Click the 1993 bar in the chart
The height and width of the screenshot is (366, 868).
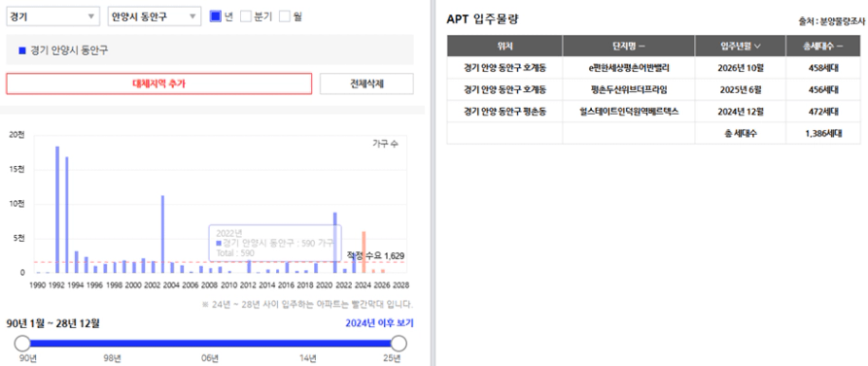coord(67,216)
